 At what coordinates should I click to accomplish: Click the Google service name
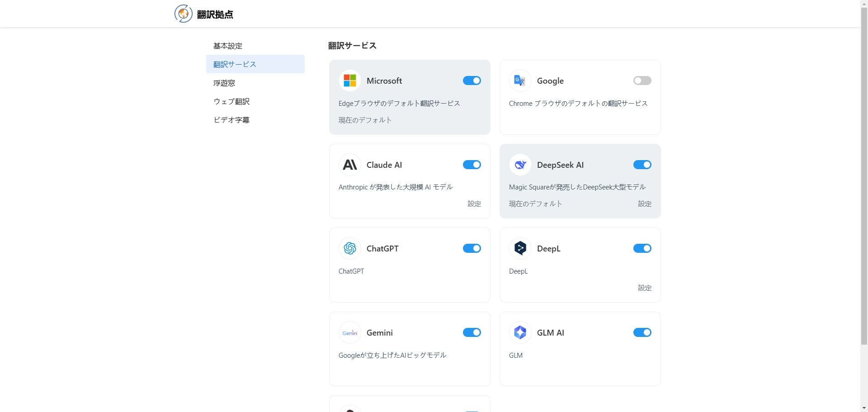tap(550, 81)
